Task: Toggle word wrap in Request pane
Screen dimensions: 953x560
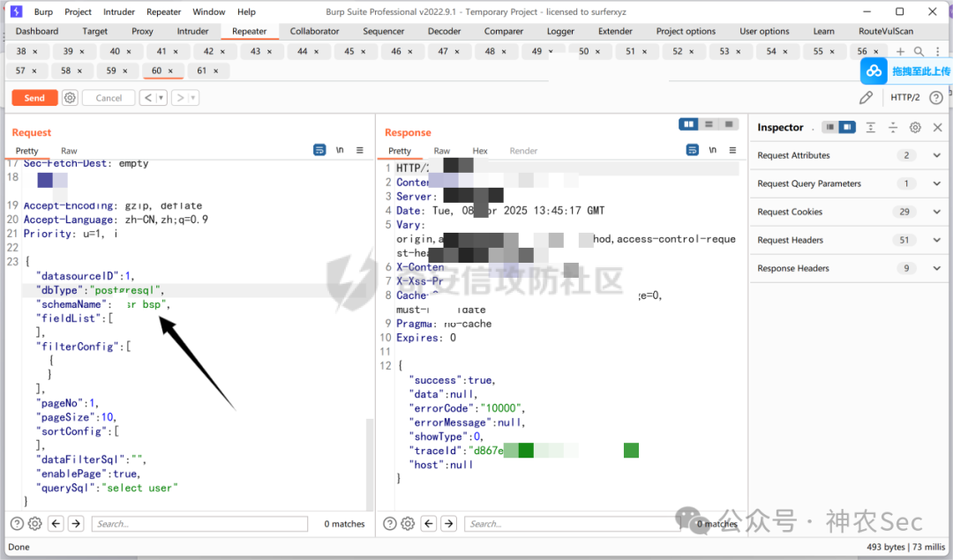Action: click(x=319, y=150)
